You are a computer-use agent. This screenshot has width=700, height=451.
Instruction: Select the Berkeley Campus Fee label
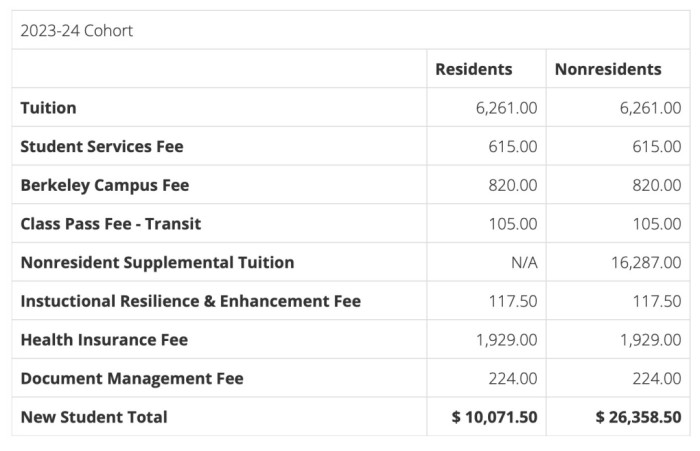[x=104, y=185]
